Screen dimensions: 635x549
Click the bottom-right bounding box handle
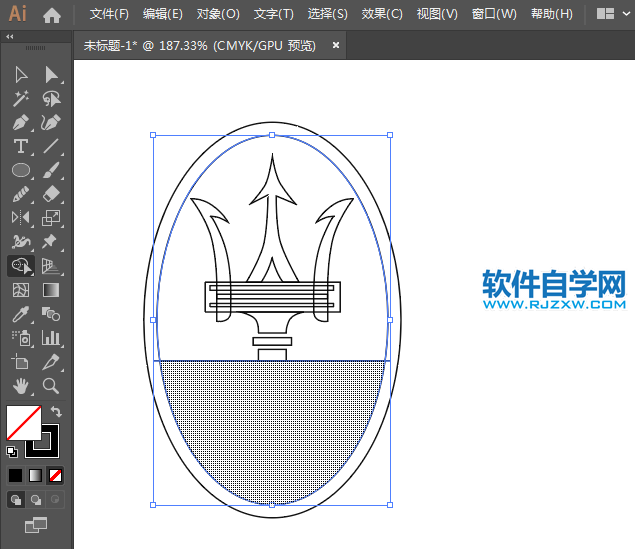pos(390,505)
